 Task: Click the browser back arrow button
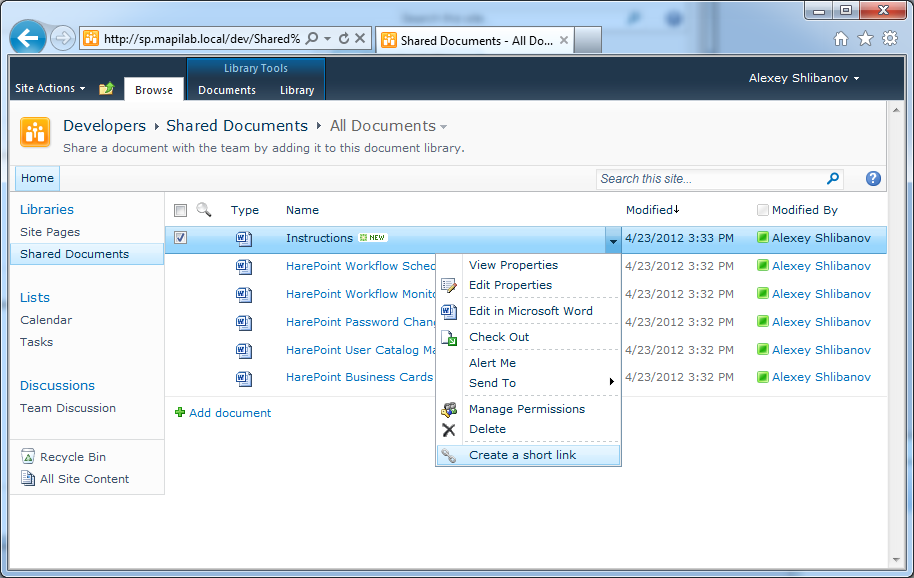click(x=27, y=38)
